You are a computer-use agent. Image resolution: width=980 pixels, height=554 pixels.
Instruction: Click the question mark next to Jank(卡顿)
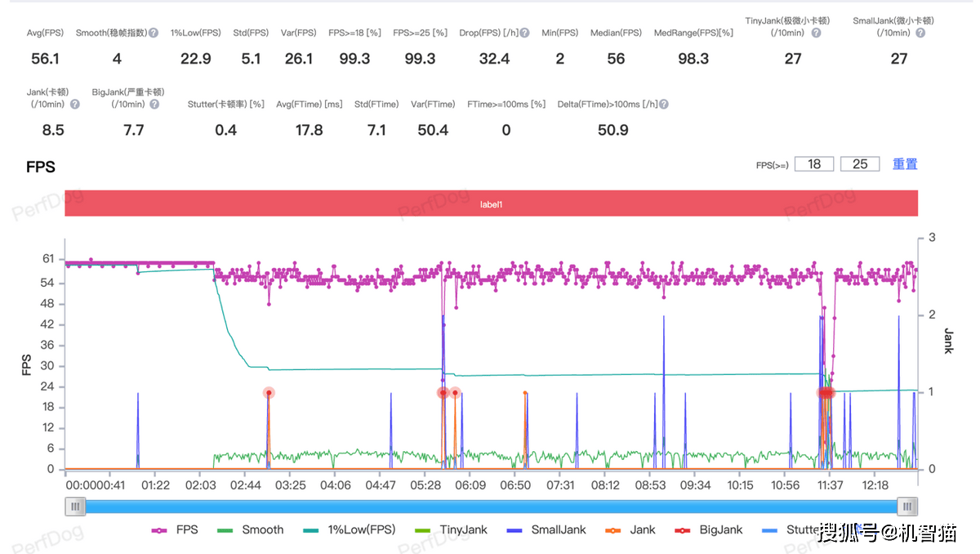[75, 105]
